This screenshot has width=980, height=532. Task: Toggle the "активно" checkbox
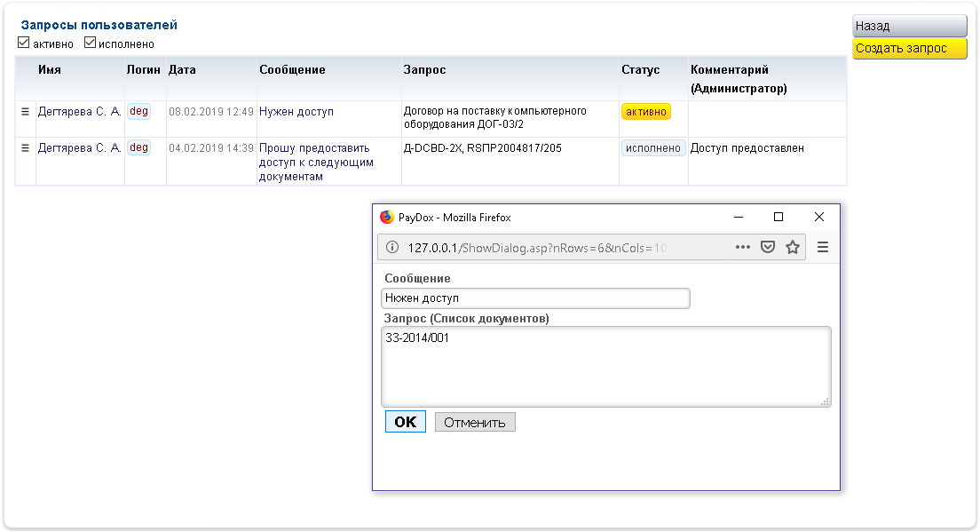[x=24, y=43]
